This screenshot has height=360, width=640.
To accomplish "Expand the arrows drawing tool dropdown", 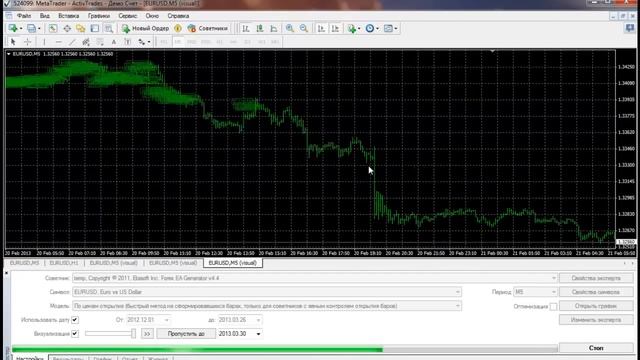I will [149, 42].
